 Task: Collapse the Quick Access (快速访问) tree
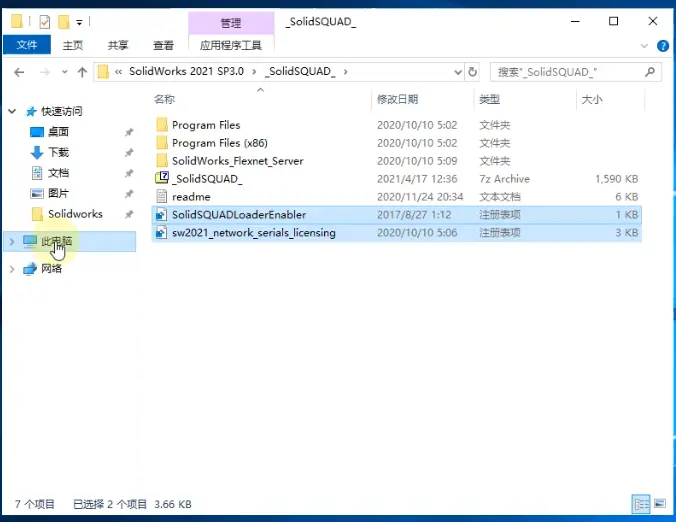(12, 112)
